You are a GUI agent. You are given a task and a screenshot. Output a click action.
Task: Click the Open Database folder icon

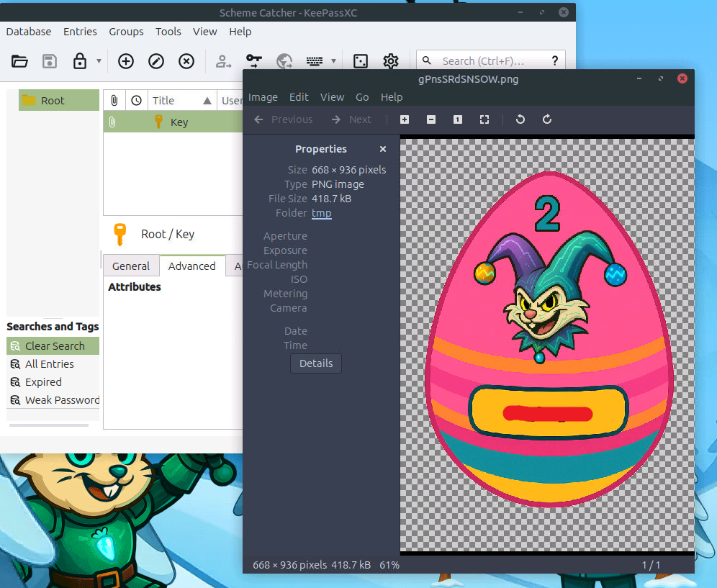pyautogui.click(x=20, y=61)
